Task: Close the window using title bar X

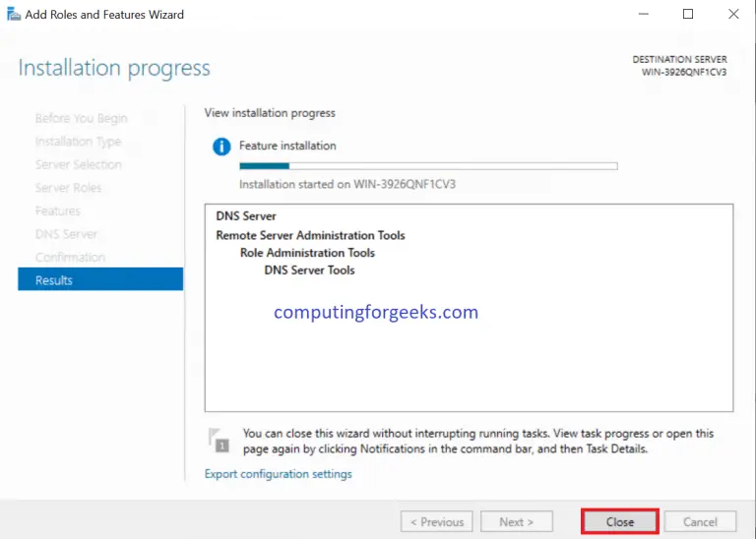Action: click(733, 15)
